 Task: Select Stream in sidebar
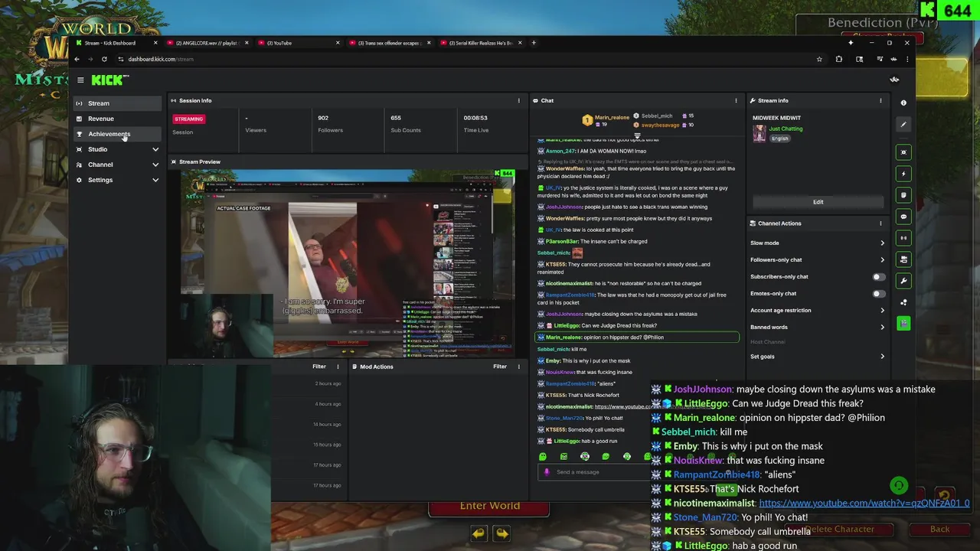tap(118, 103)
